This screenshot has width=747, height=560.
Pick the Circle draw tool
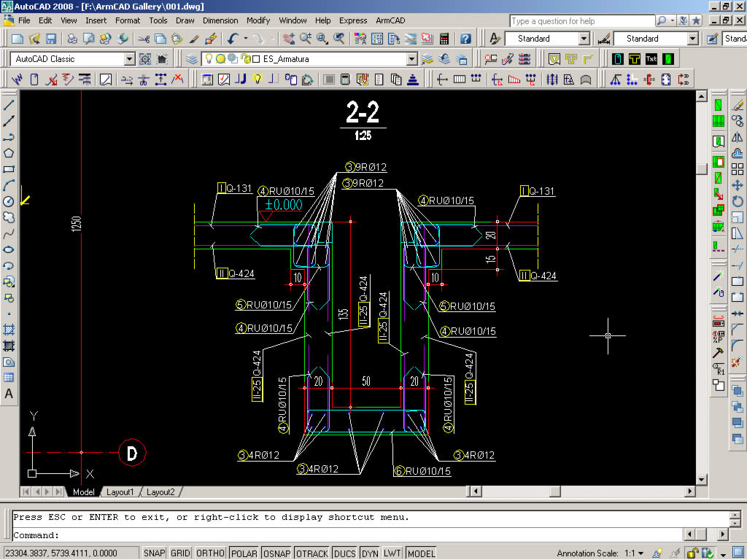(9, 201)
